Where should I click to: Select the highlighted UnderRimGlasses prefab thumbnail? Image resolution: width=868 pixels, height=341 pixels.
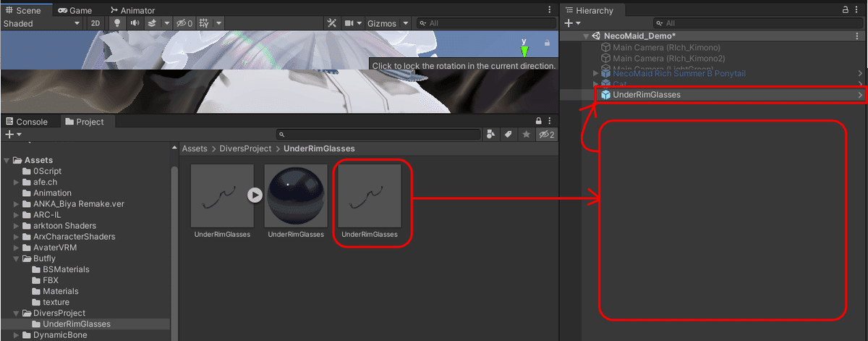pyautogui.click(x=370, y=195)
